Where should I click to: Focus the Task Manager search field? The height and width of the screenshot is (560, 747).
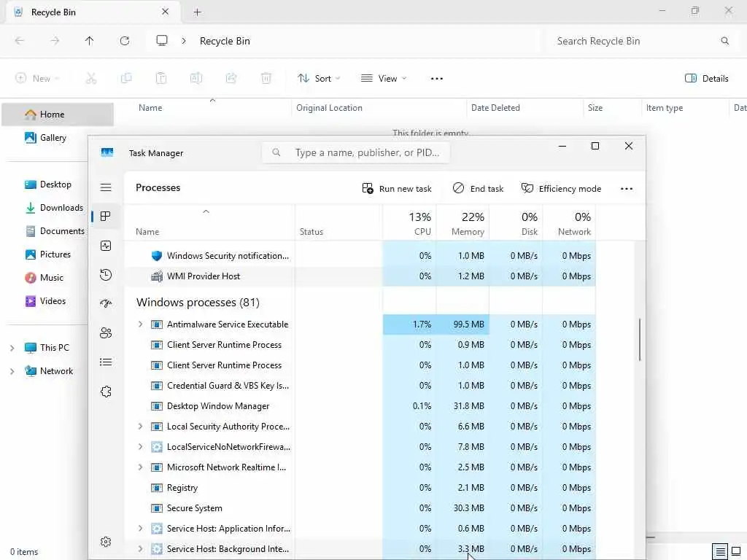pos(355,153)
